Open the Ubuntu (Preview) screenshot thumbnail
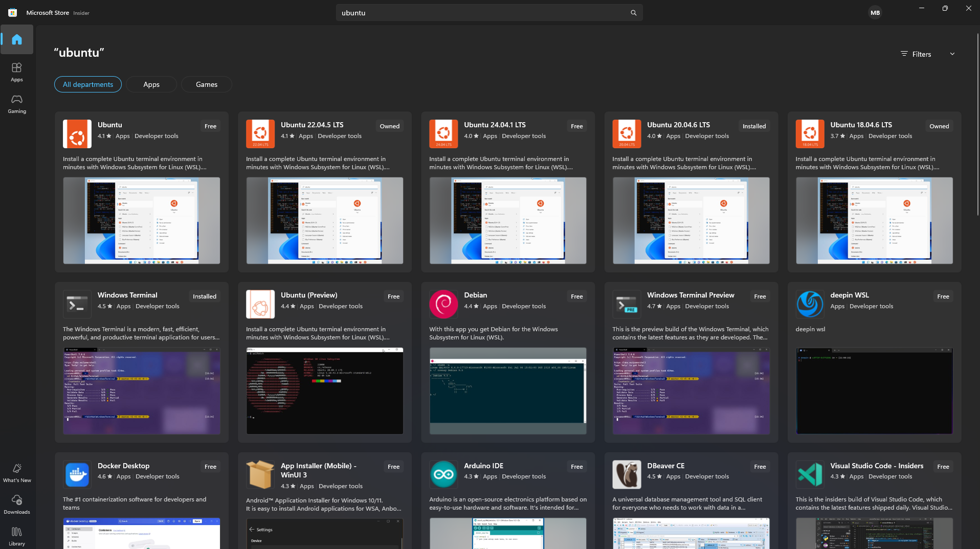The height and width of the screenshot is (549, 980). pos(325,391)
